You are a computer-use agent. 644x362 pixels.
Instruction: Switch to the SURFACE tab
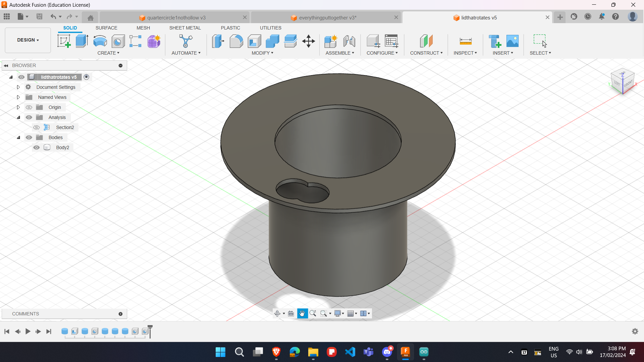106,28
